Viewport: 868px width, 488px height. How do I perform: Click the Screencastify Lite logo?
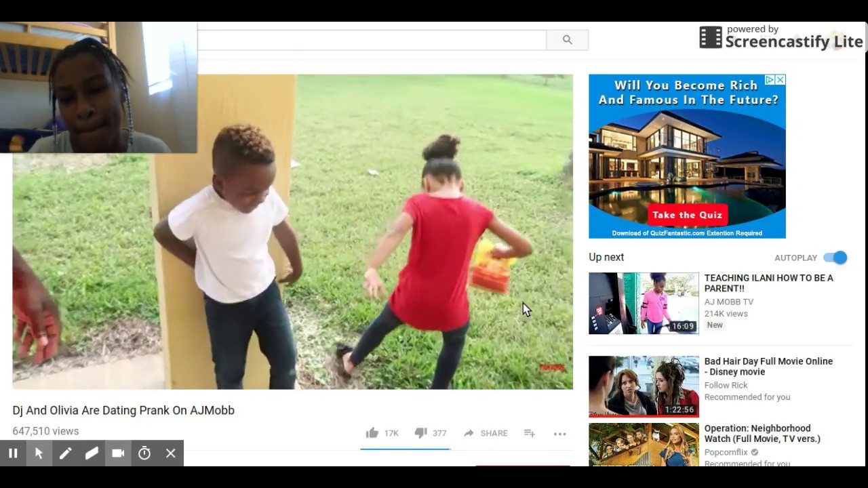(781, 38)
